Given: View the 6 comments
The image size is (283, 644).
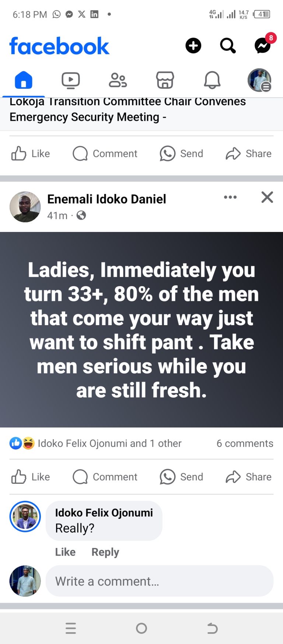Looking at the screenshot, I should pos(245,443).
